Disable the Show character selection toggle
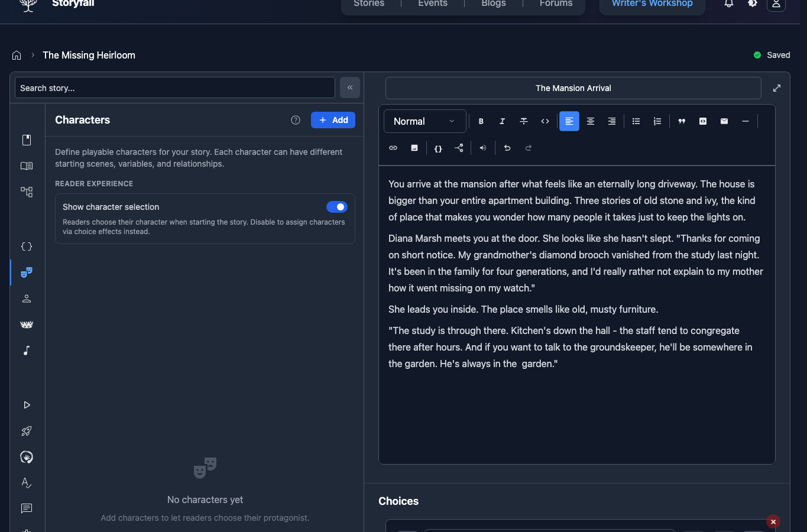This screenshot has height=532, width=807. tap(336, 206)
